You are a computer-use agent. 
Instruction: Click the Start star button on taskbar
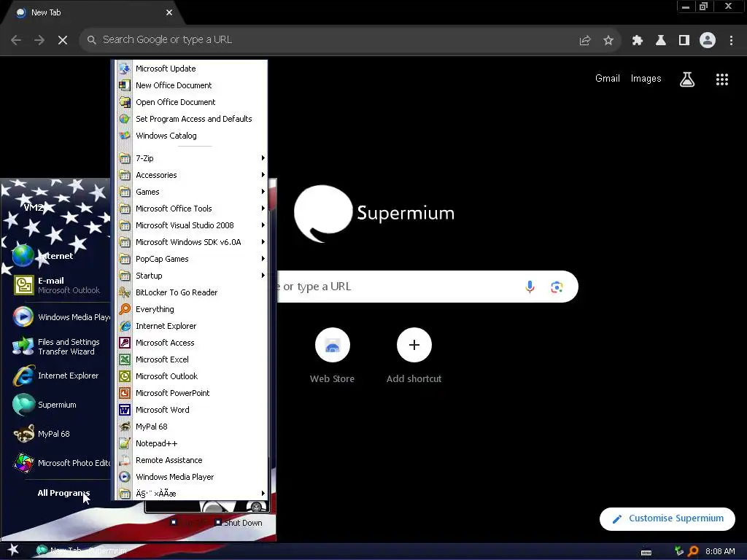12,551
